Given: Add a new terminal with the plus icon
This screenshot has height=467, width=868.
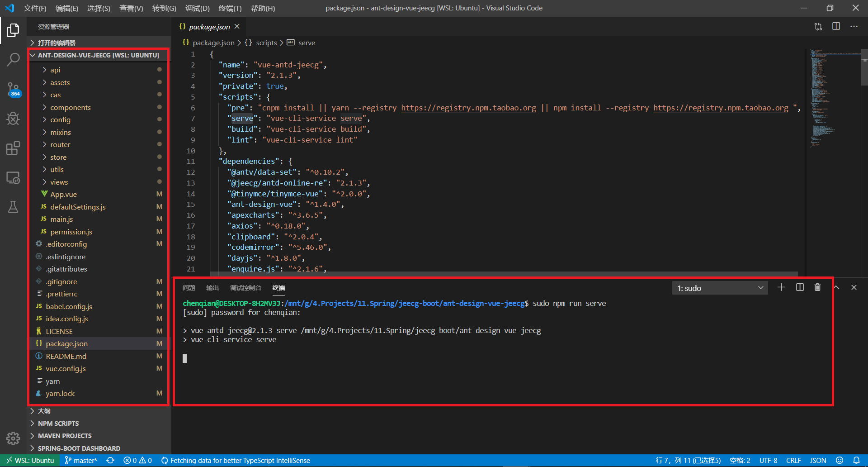Looking at the screenshot, I should point(781,287).
